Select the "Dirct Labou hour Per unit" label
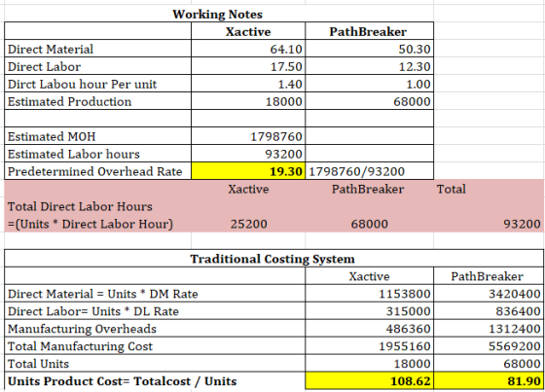 point(97,84)
